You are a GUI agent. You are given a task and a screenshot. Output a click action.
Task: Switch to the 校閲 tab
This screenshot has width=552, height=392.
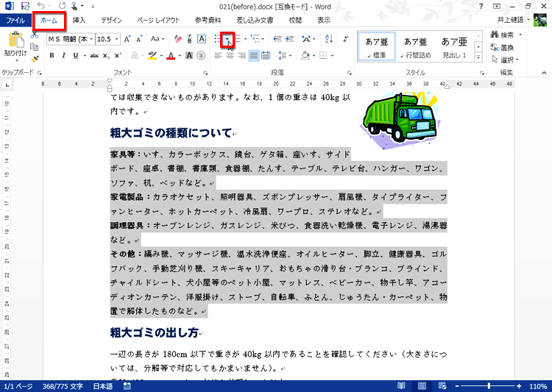[295, 20]
